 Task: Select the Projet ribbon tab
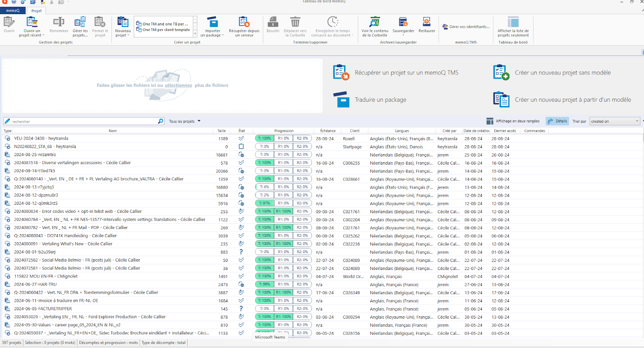click(37, 11)
